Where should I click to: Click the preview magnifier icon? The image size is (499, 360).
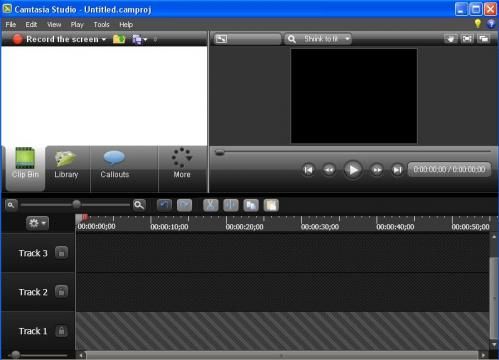[292, 39]
